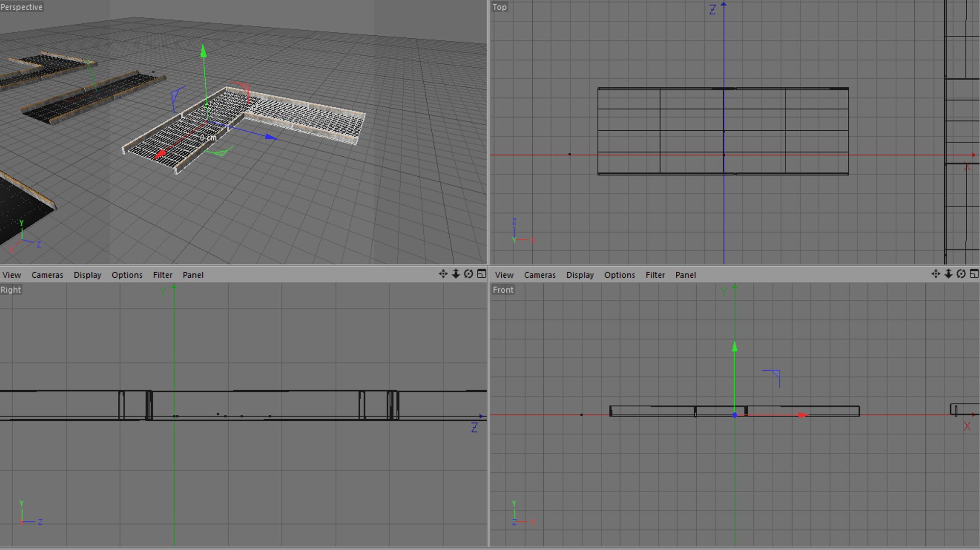Click the blue plane handle in the Front view
The image size is (980, 550).
coord(772,378)
